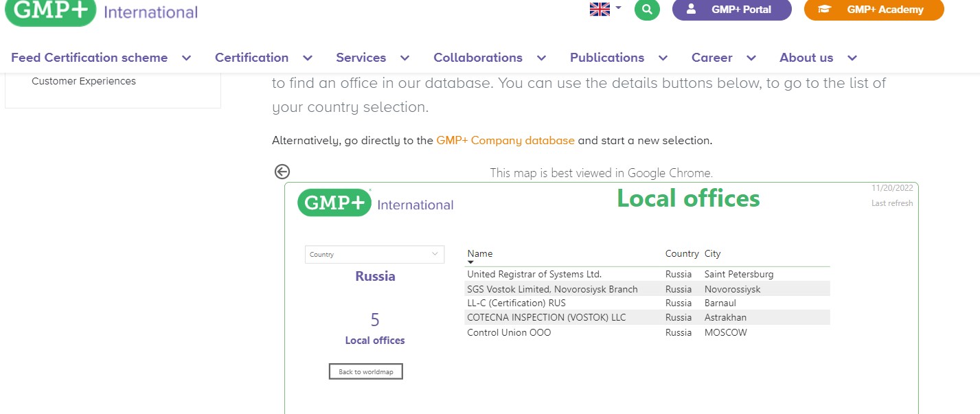980x414 pixels.
Task: Follow the GMP+ Company database link
Action: 505,140
